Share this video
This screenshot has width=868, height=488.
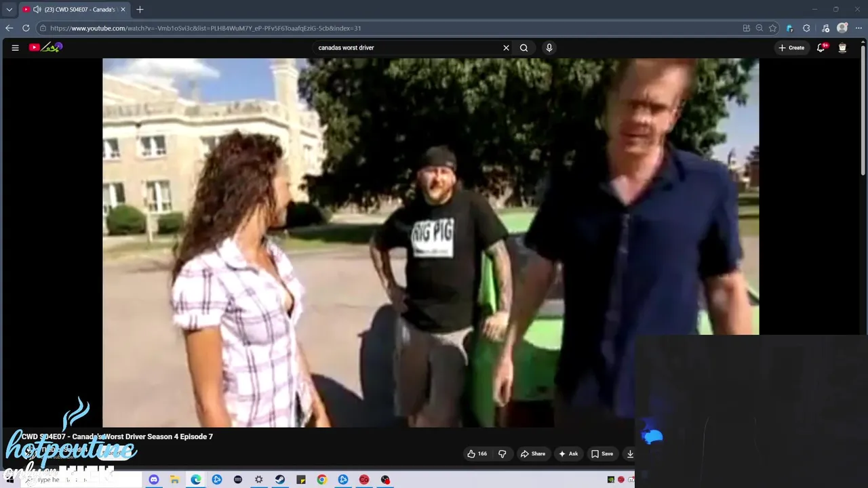[532, 453]
